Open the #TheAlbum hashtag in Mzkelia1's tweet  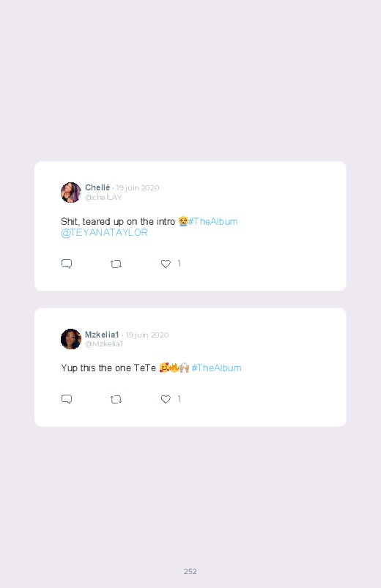click(216, 368)
